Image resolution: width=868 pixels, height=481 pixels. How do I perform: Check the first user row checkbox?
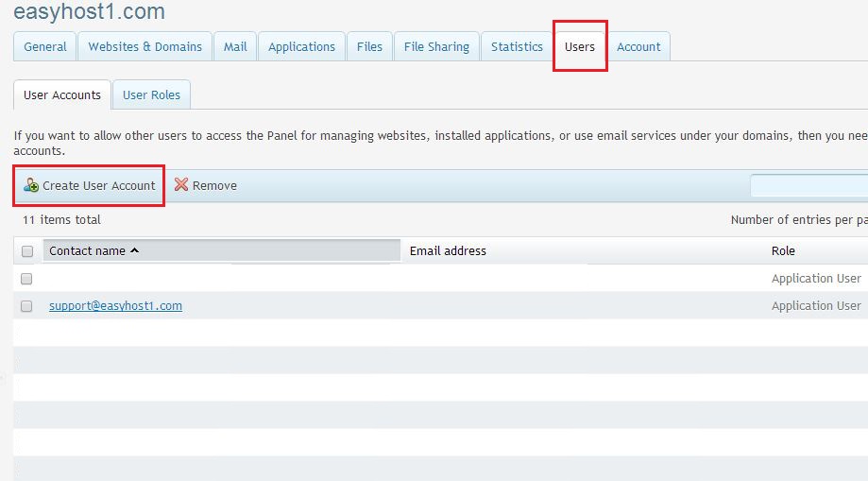coord(26,279)
